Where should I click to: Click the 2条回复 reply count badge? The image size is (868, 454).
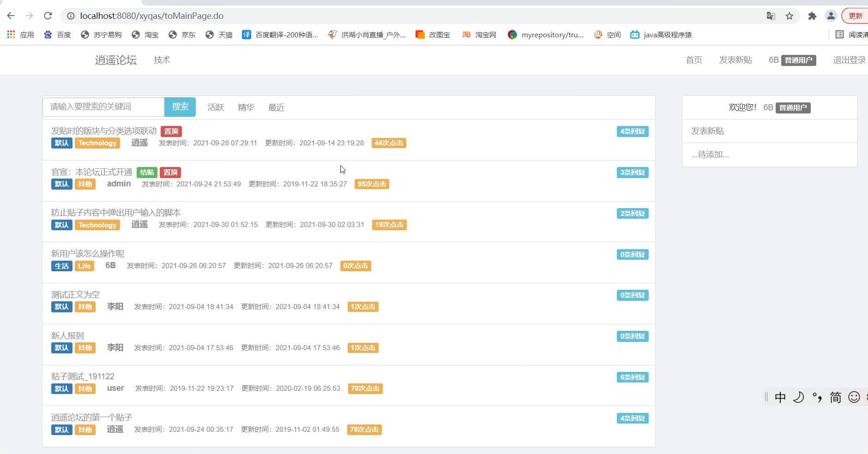click(633, 214)
